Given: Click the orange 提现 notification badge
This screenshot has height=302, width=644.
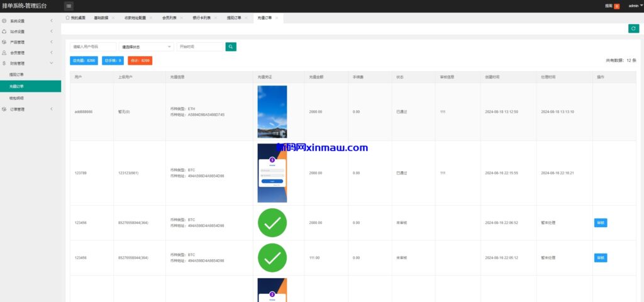Looking at the screenshot, I should click(616, 6).
